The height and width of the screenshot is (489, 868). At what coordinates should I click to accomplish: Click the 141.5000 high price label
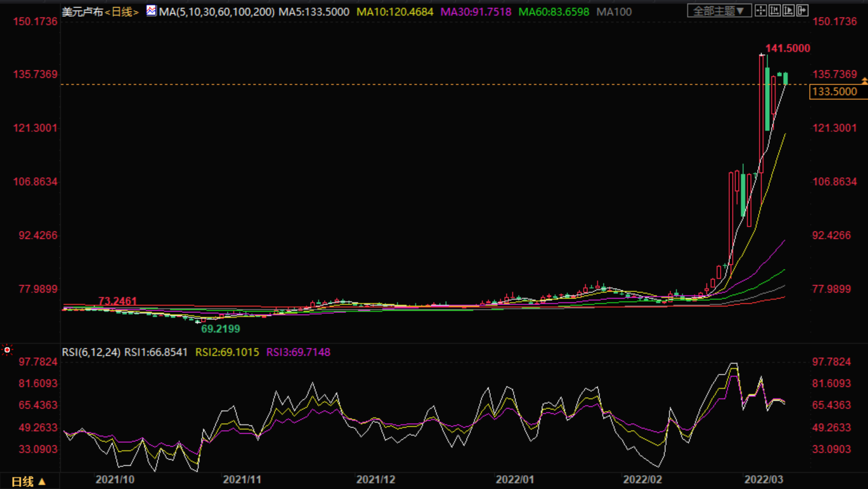[787, 48]
